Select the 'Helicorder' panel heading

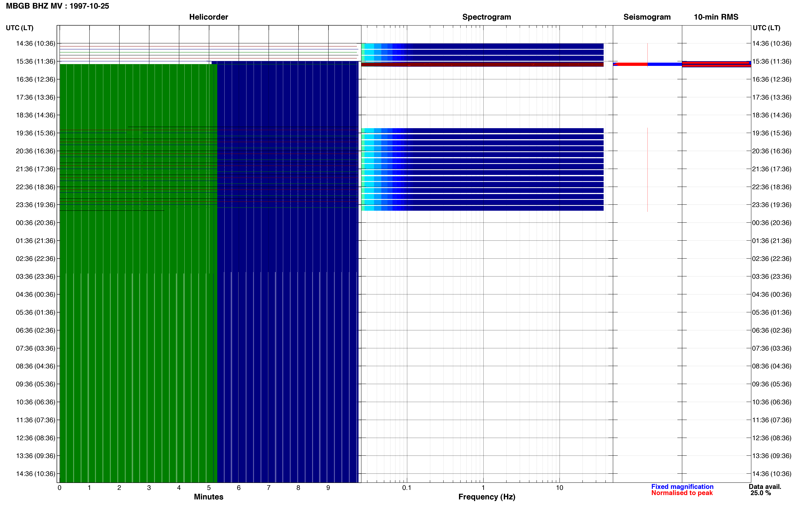click(209, 17)
